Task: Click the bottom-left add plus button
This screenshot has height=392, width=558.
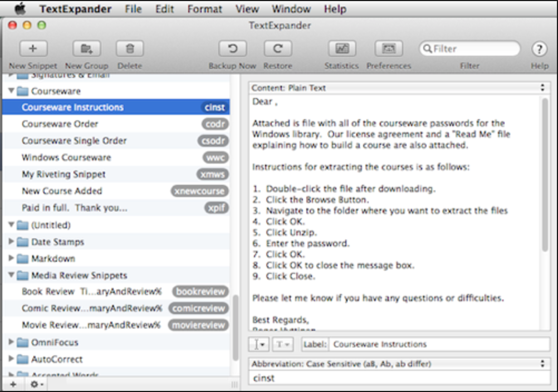Action: click(13, 384)
